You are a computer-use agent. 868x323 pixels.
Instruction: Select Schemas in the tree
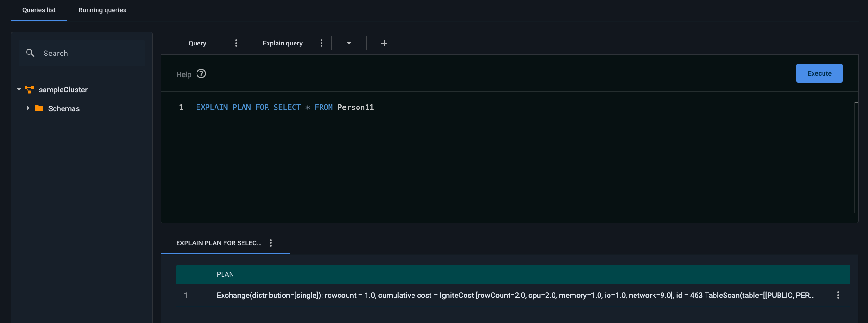pos(64,108)
